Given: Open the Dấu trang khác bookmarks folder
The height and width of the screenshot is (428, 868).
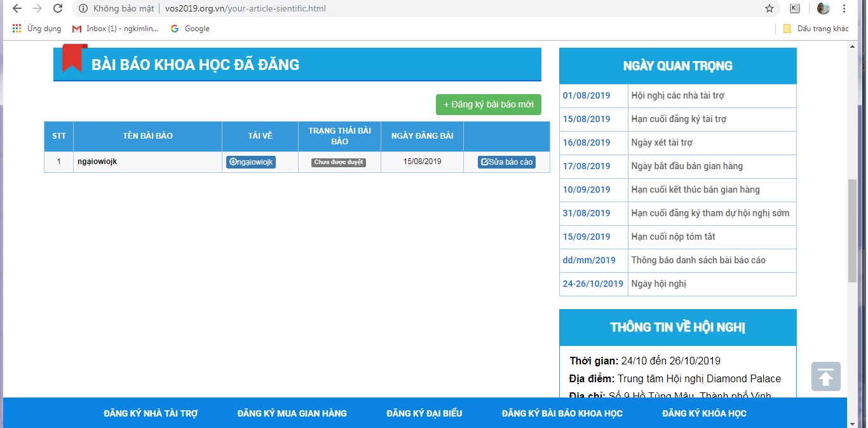Looking at the screenshot, I should pos(816,29).
